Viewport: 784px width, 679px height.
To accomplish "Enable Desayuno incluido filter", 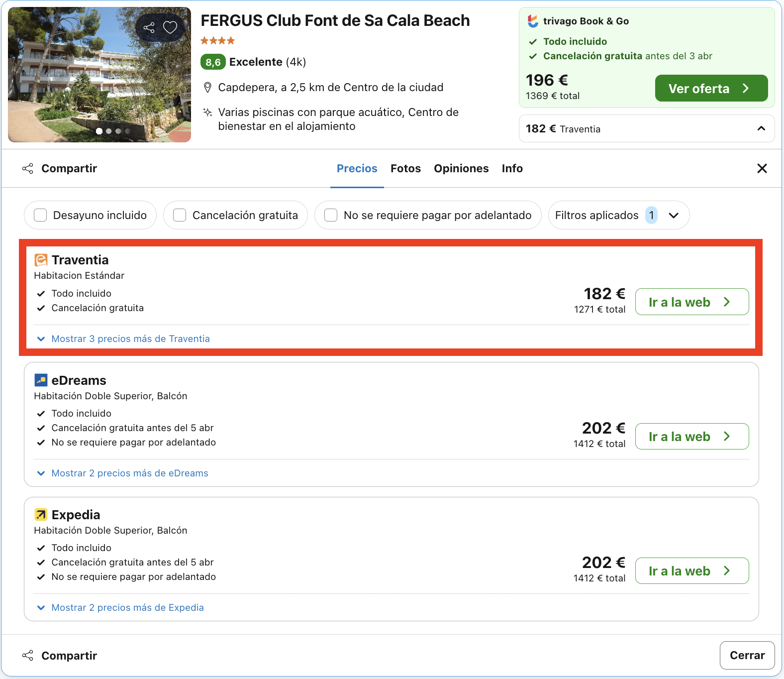I will pos(40,215).
